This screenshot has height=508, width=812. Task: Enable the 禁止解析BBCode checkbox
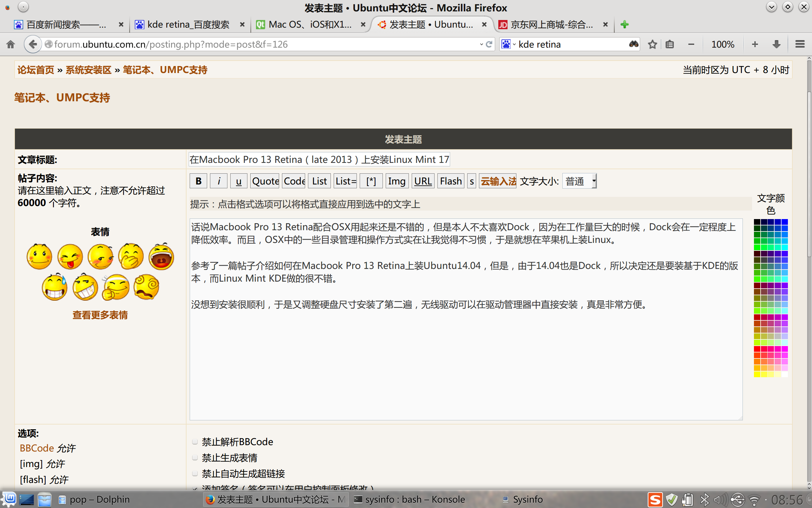pyautogui.click(x=195, y=441)
